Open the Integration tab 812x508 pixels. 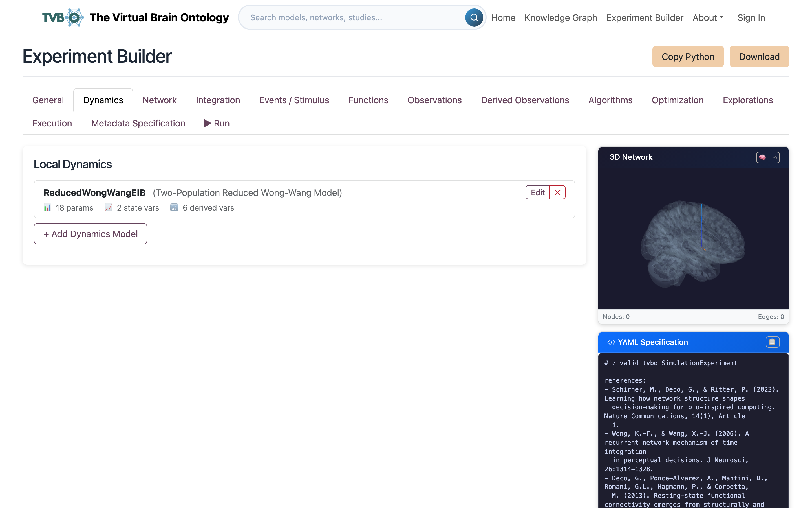click(218, 100)
